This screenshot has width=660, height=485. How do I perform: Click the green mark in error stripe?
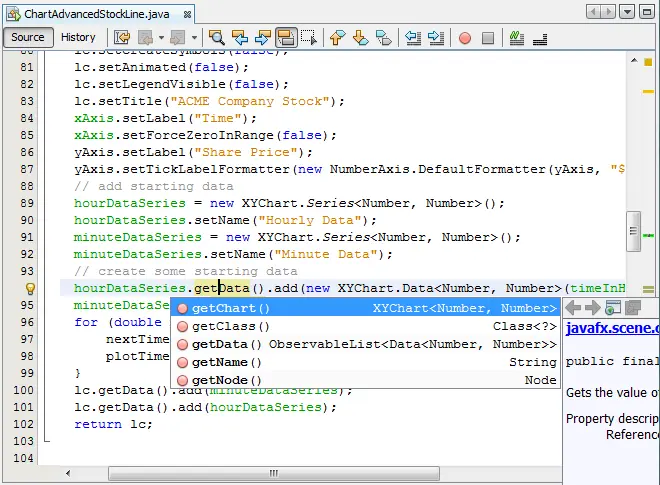click(x=648, y=236)
